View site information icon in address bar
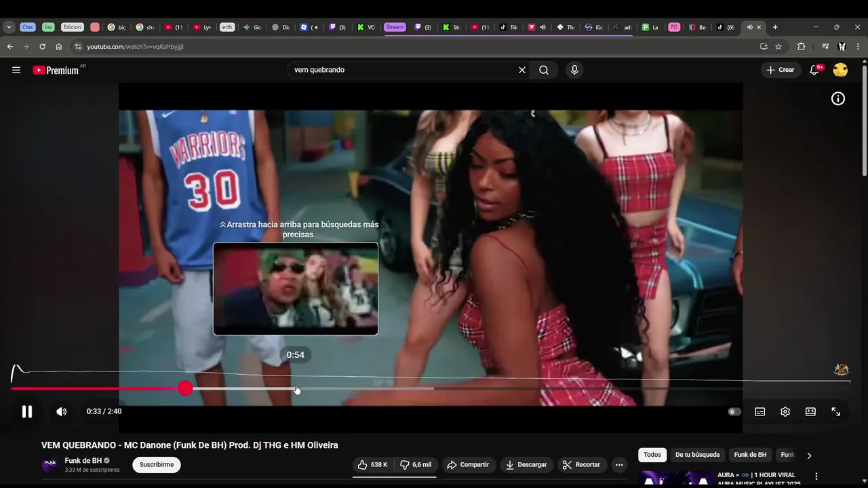868x488 pixels. [78, 47]
